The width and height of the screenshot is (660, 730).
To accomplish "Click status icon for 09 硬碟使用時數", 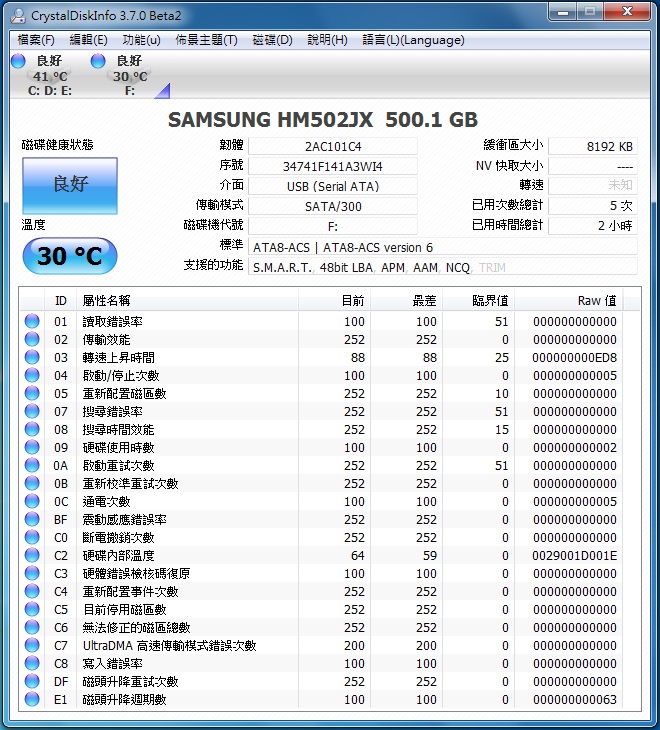I will coord(32,447).
